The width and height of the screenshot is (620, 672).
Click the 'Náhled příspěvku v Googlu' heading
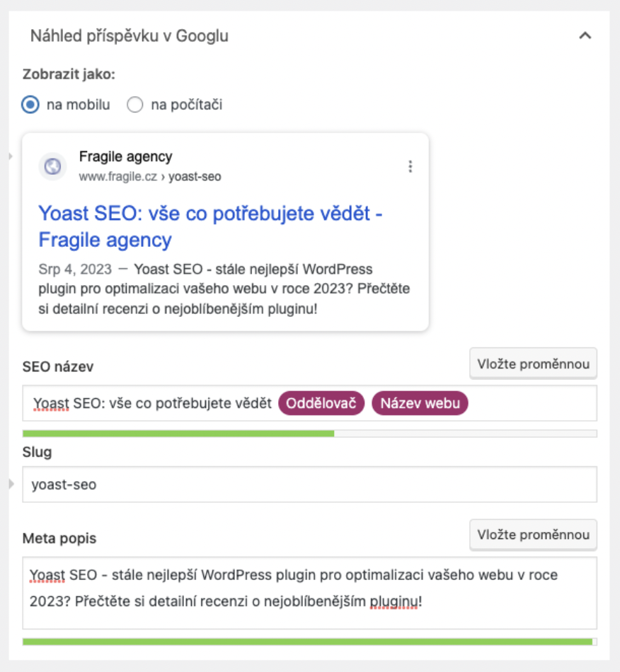point(130,36)
